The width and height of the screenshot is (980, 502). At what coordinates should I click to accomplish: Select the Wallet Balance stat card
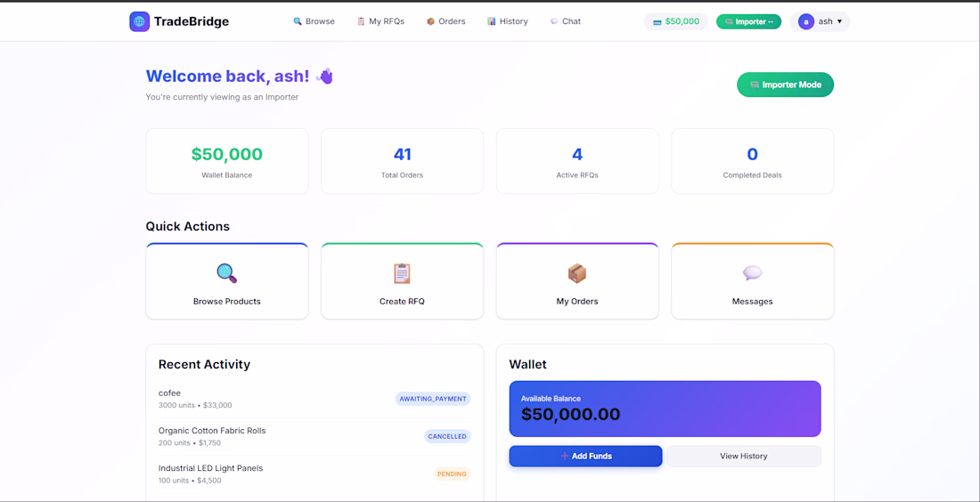coord(227,161)
